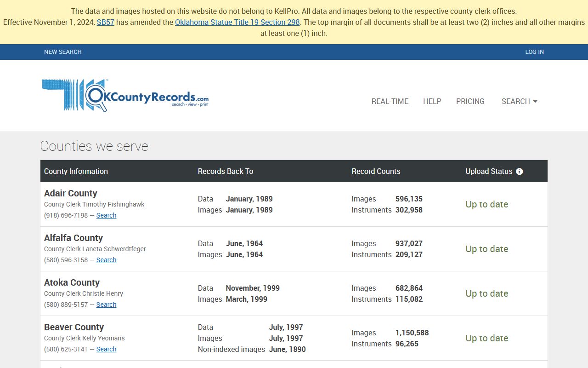Click Atoka images count 682,864
Image resolution: width=588 pixels, height=368 pixels.
tap(409, 288)
